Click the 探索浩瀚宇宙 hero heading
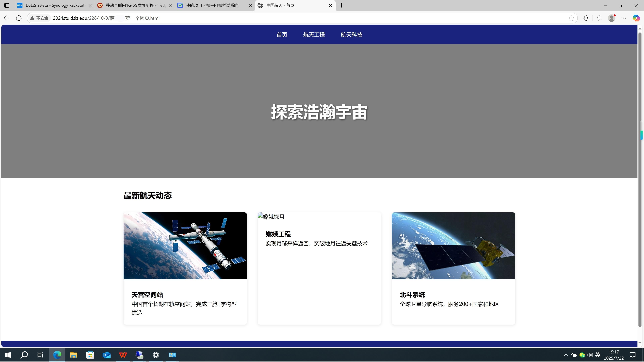The height and width of the screenshot is (362, 644). [x=319, y=112]
